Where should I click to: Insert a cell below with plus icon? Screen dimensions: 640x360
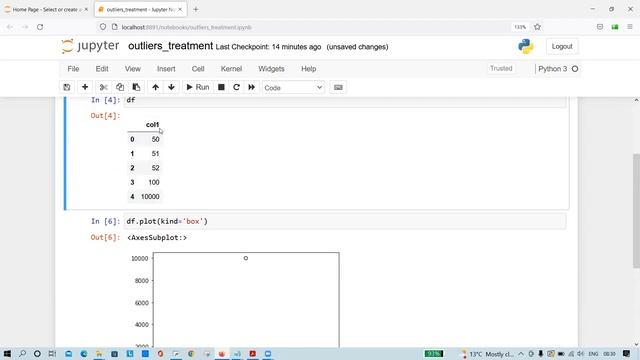coord(85,87)
